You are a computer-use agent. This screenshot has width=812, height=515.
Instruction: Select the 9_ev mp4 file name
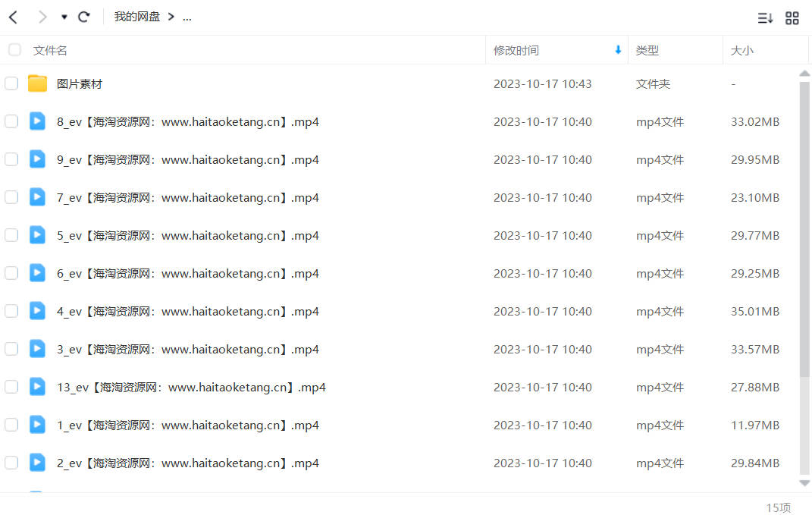click(188, 159)
